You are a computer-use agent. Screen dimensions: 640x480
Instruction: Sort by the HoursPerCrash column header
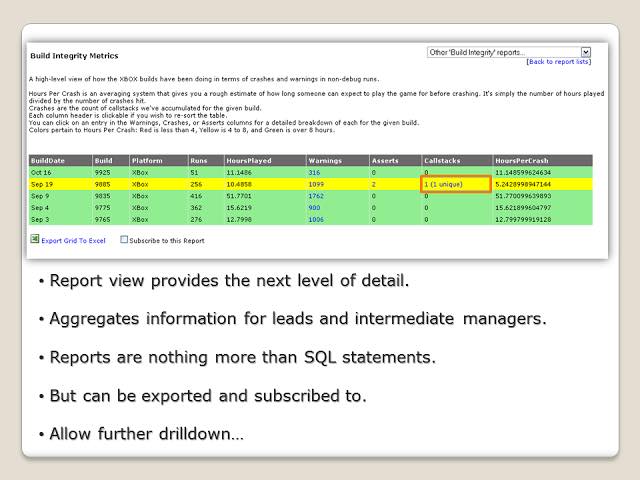524,160
